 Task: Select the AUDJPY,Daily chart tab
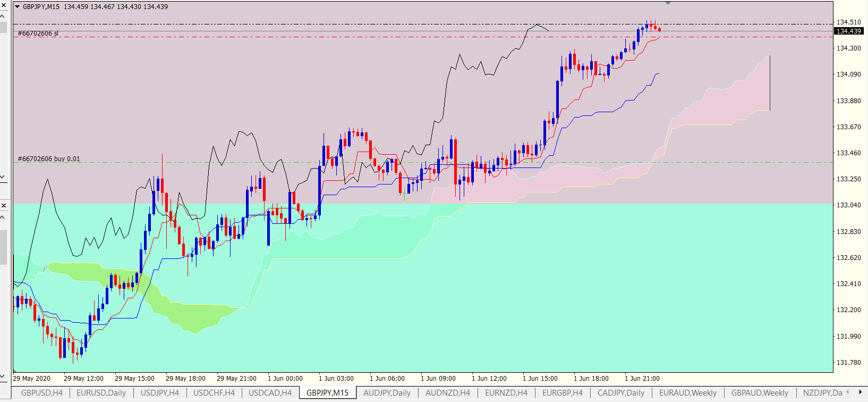pyautogui.click(x=387, y=393)
